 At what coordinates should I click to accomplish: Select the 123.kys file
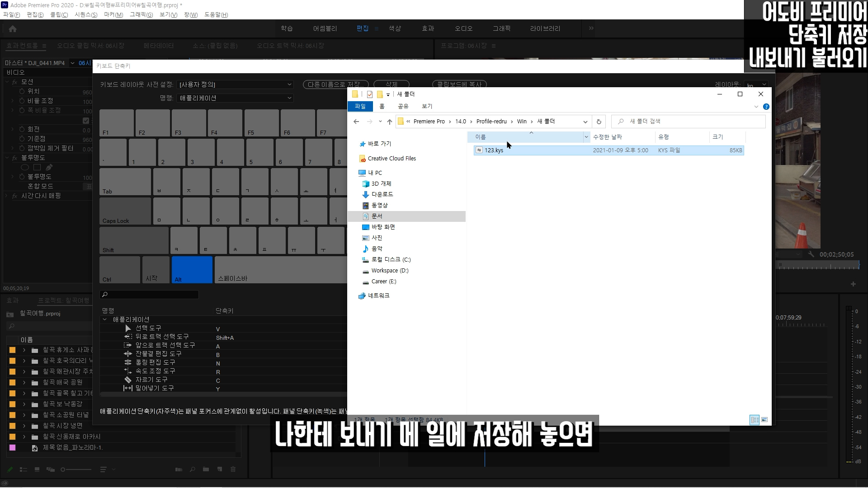tap(494, 150)
